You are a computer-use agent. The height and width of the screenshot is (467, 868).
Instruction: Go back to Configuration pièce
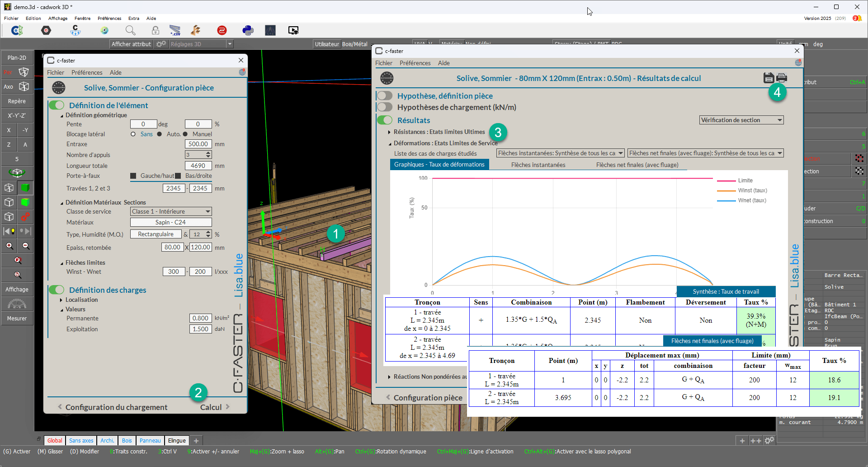pyautogui.click(x=424, y=397)
